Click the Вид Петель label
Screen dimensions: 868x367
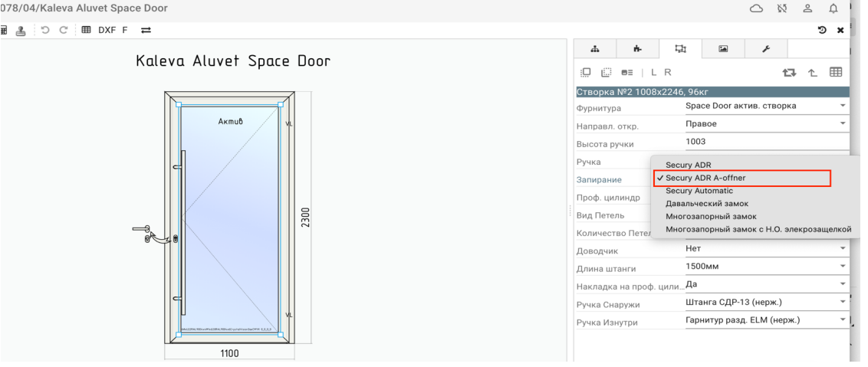(600, 215)
